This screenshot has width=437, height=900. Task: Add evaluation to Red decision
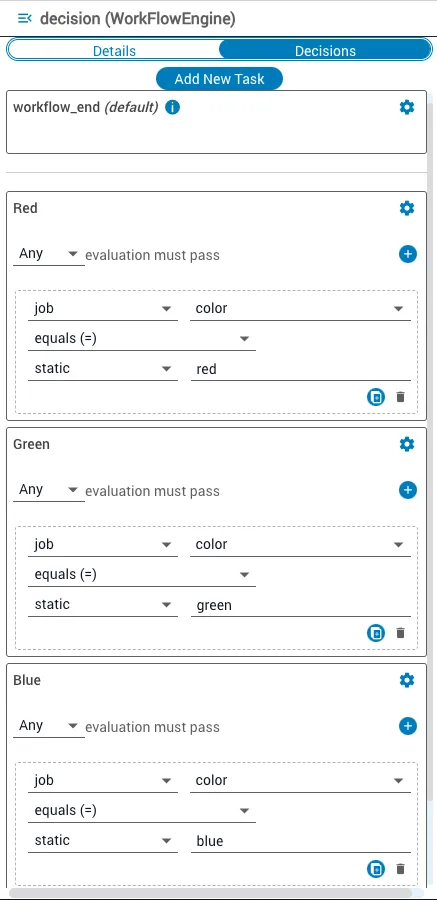click(x=408, y=254)
